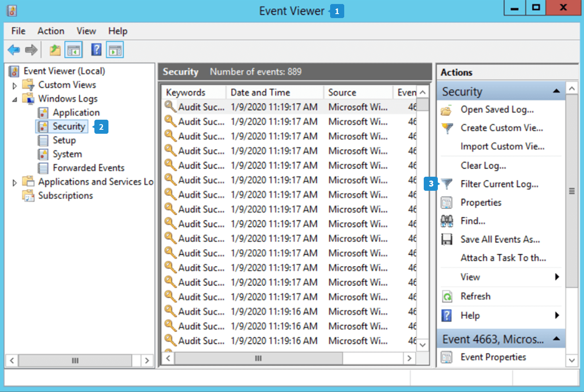Click the blue Help toolbar icon

pos(96,50)
